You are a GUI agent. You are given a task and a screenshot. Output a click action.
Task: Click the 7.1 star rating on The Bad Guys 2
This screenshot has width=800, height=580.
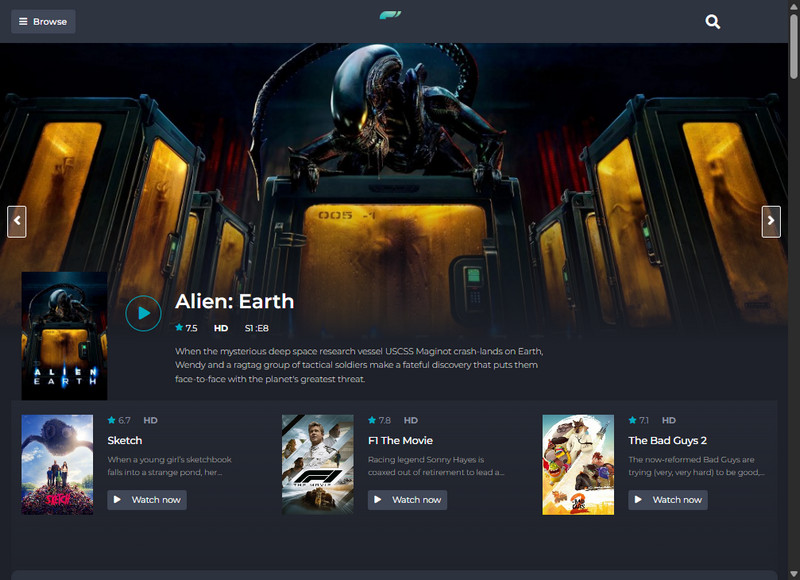click(639, 420)
